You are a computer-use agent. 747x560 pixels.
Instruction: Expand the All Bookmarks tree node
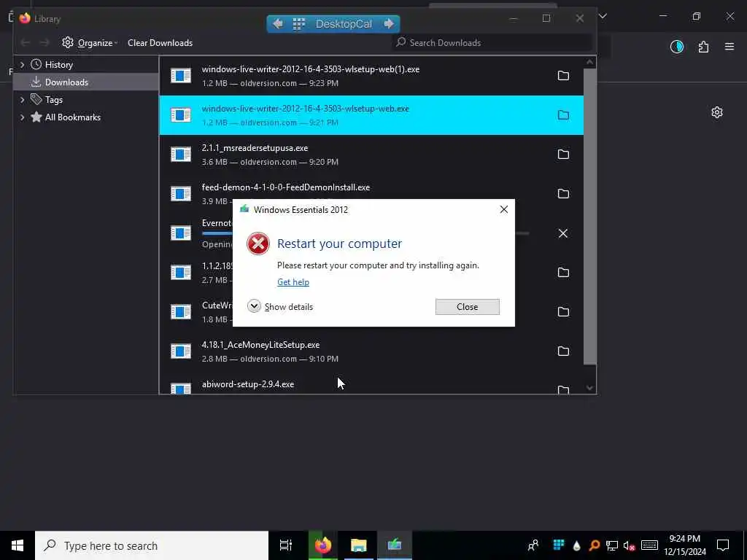pyautogui.click(x=22, y=117)
